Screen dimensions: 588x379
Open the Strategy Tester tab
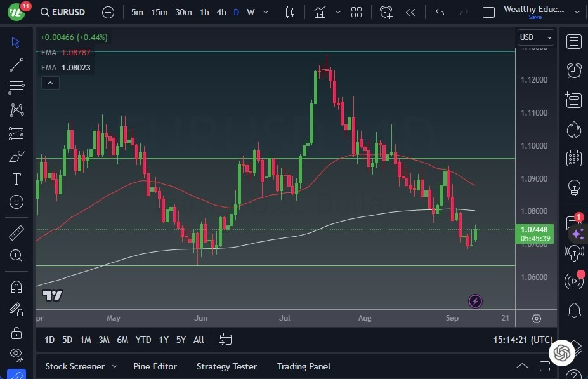click(x=226, y=366)
